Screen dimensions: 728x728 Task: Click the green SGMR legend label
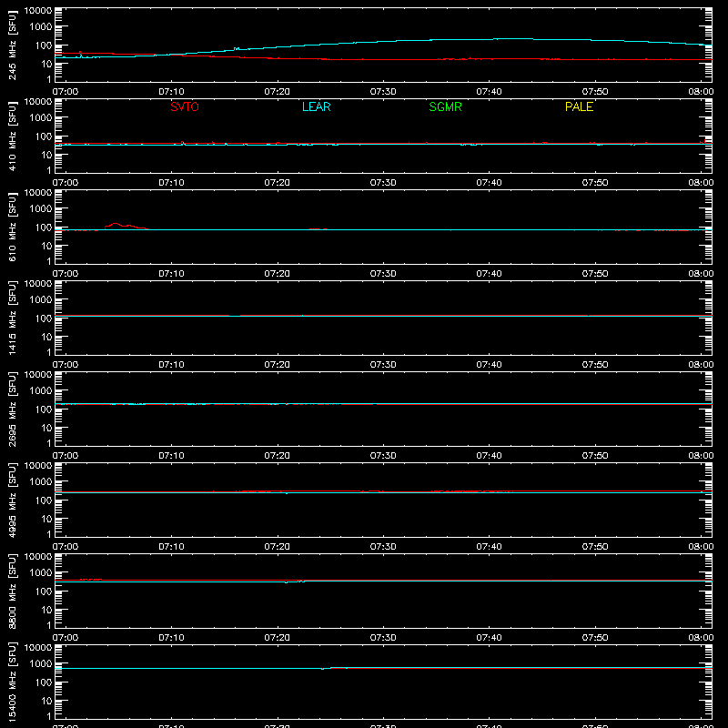445,106
